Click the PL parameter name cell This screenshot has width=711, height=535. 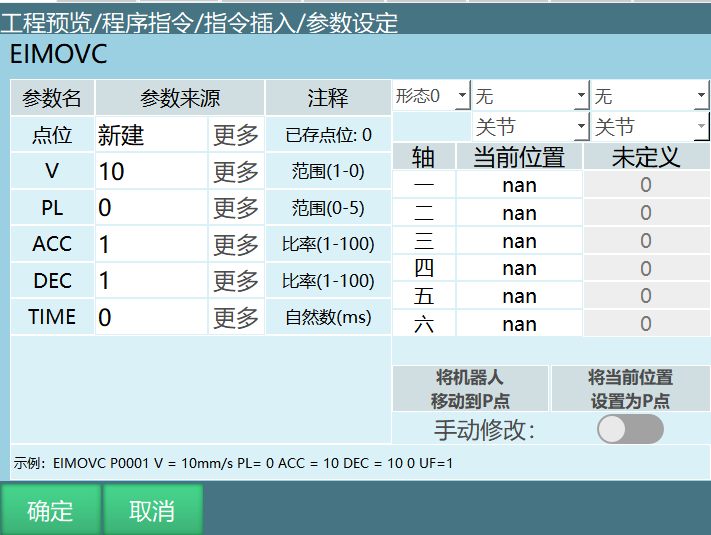pos(52,208)
